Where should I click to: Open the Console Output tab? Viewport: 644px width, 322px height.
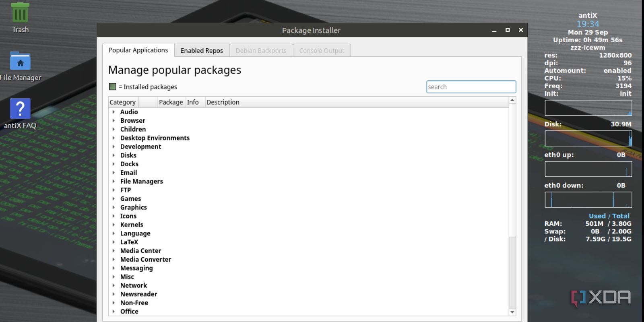[322, 50]
